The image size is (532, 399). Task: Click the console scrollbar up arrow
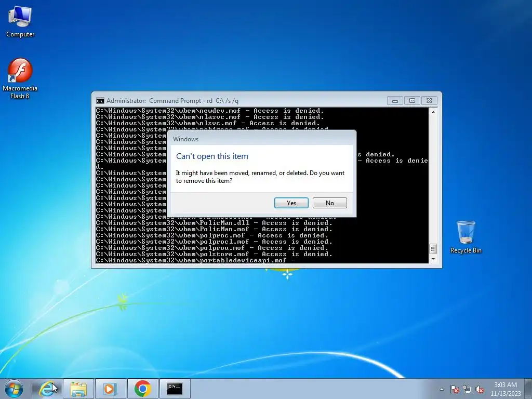pyautogui.click(x=433, y=112)
